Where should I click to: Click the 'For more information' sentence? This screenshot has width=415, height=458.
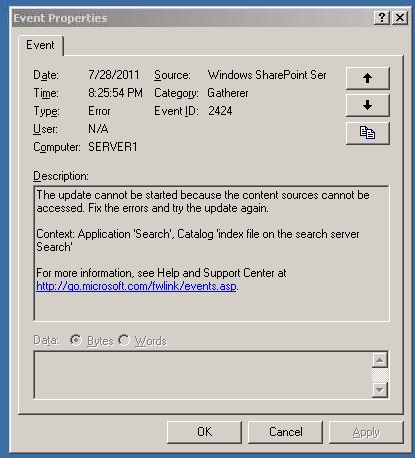tap(161, 273)
